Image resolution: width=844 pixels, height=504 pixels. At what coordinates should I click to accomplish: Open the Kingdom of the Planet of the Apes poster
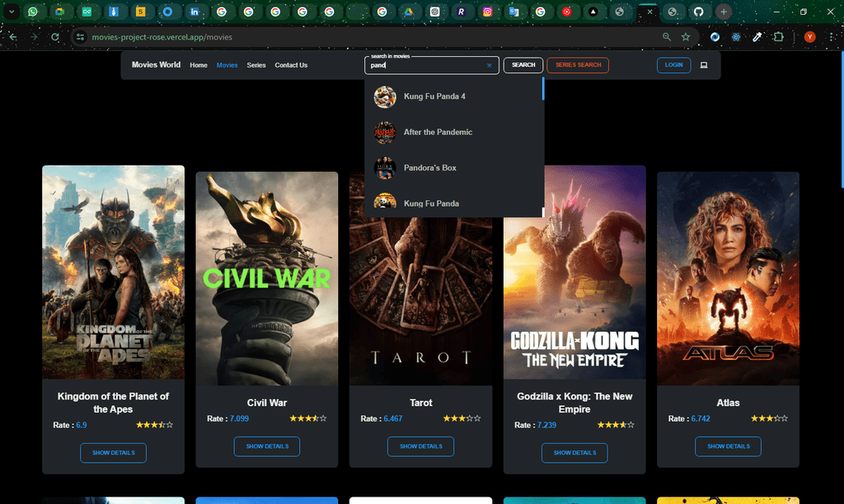[114, 272]
